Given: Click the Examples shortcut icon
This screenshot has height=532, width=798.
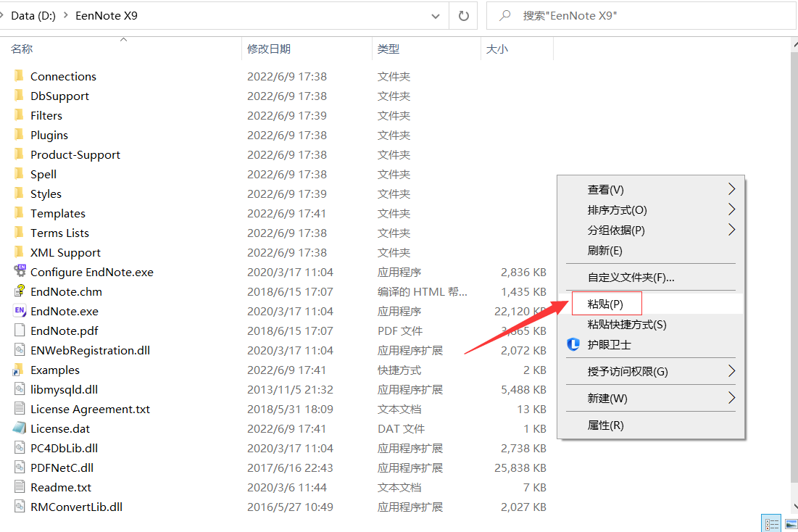Looking at the screenshot, I should (x=19, y=370).
